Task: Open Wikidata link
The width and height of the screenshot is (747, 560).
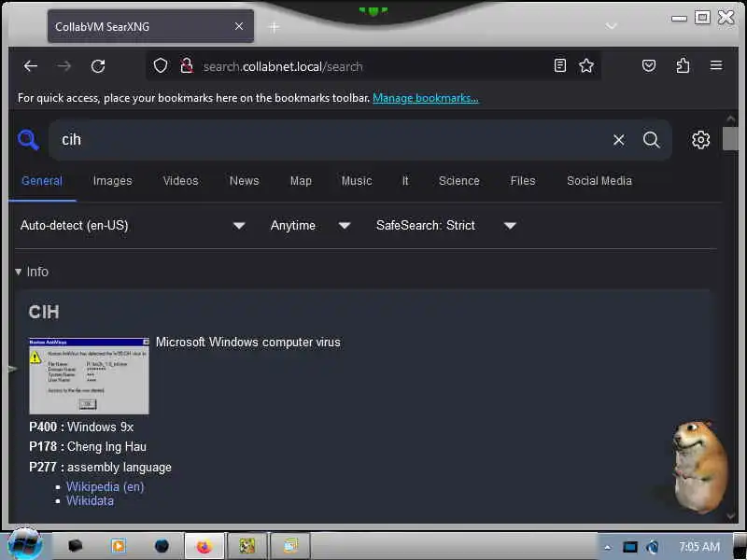Action: pyautogui.click(x=90, y=501)
